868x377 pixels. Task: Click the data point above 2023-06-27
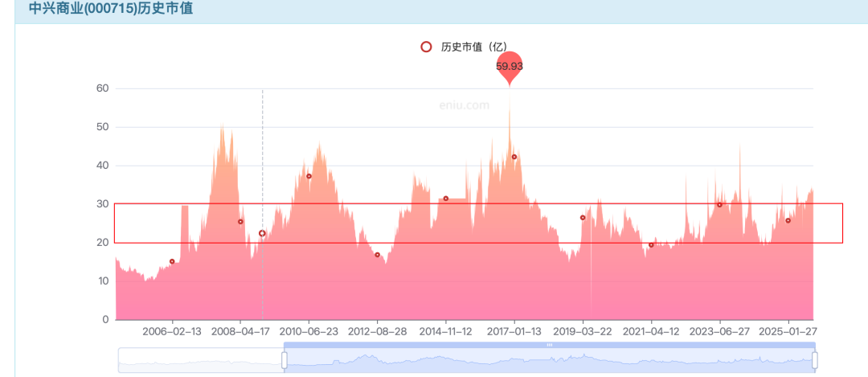pos(719,205)
